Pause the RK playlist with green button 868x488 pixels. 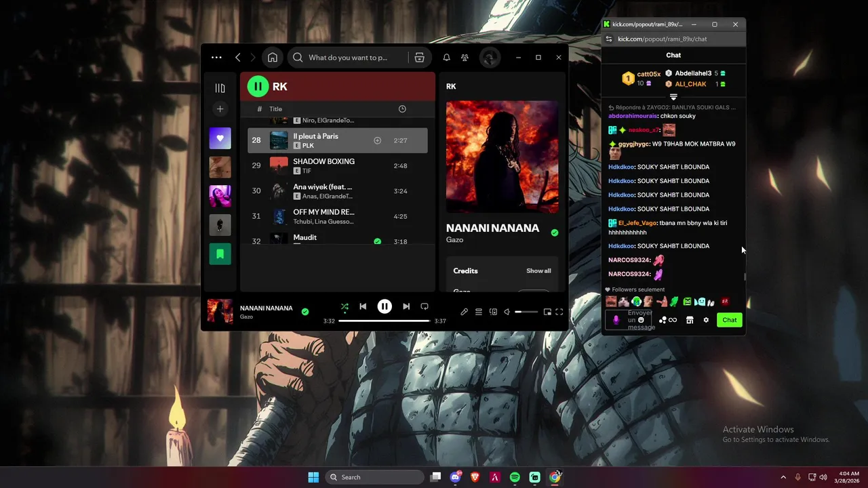click(x=258, y=87)
